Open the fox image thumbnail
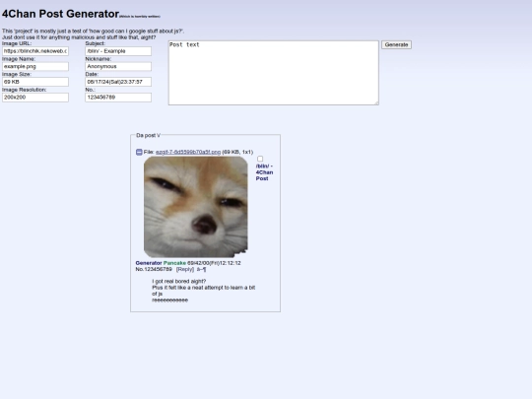 pyautogui.click(x=196, y=207)
